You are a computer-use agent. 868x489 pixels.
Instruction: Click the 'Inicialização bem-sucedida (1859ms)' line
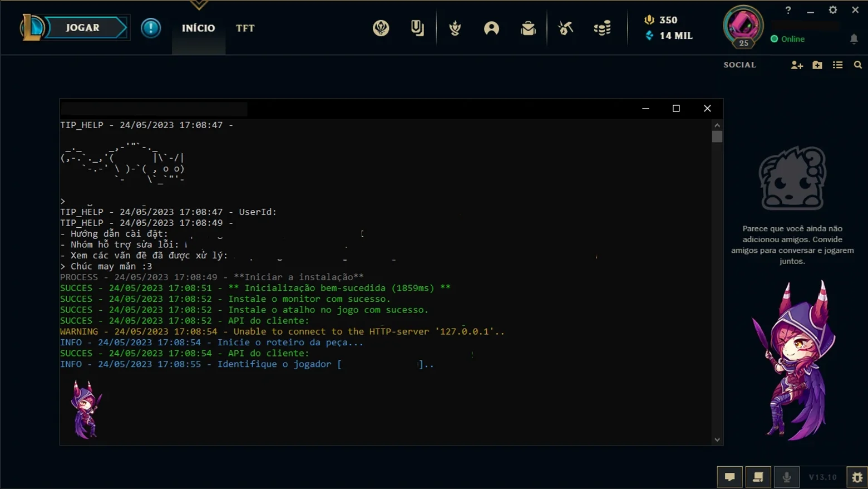pos(255,288)
